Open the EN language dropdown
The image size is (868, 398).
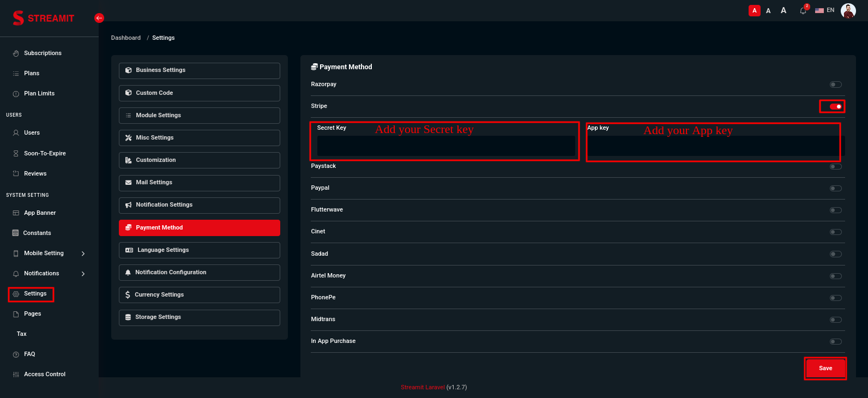click(824, 10)
